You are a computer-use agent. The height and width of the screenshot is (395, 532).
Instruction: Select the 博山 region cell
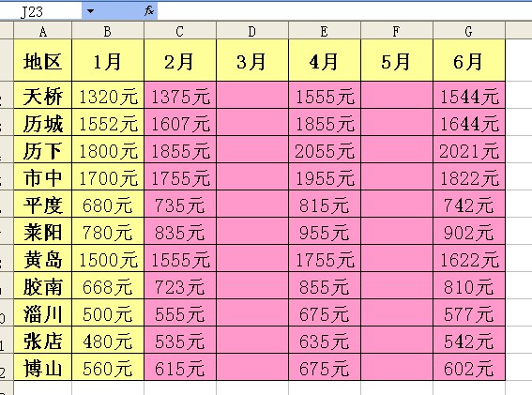tap(43, 367)
